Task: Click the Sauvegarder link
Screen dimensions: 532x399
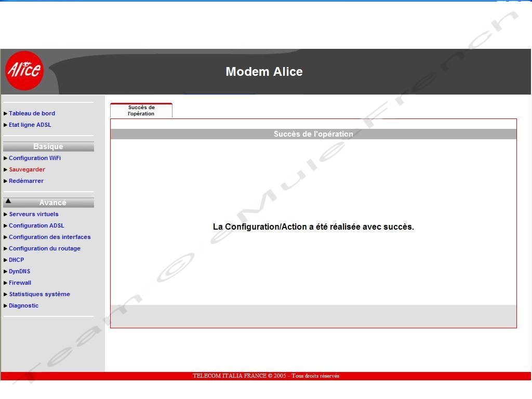Action: point(27,170)
